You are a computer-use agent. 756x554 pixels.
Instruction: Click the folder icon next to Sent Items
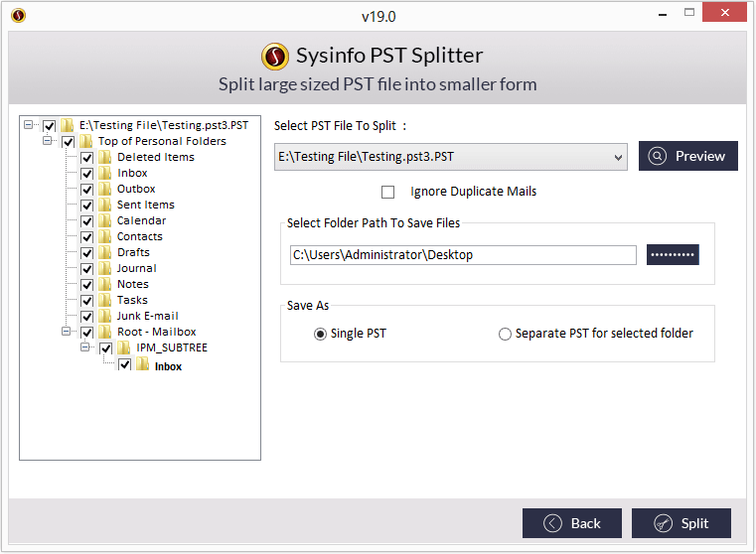pos(104,205)
